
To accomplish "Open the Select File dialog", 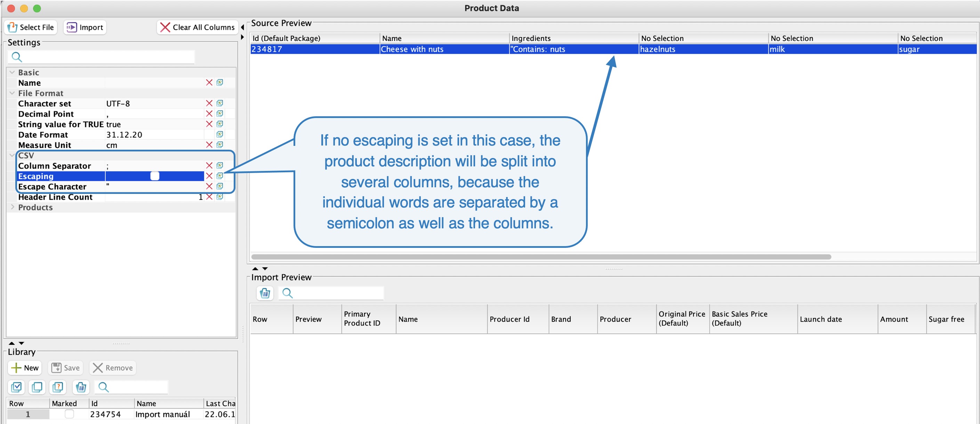I will [x=31, y=27].
